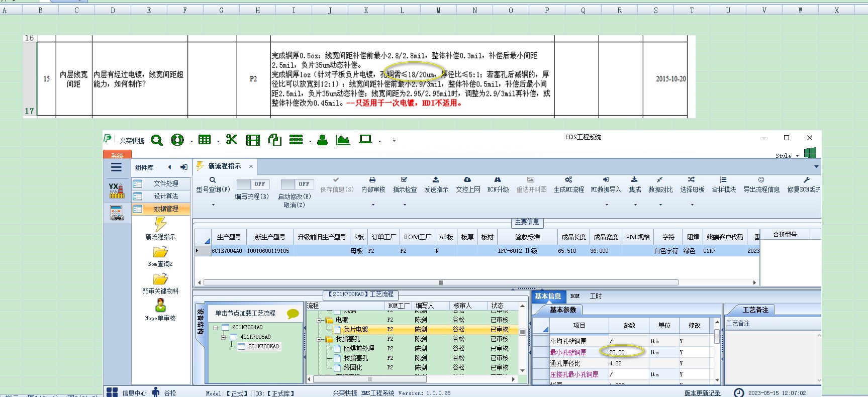Click 发送指示 upload button
Image resolution: width=868 pixels, height=397 pixels.
click(x=436, y=184)
